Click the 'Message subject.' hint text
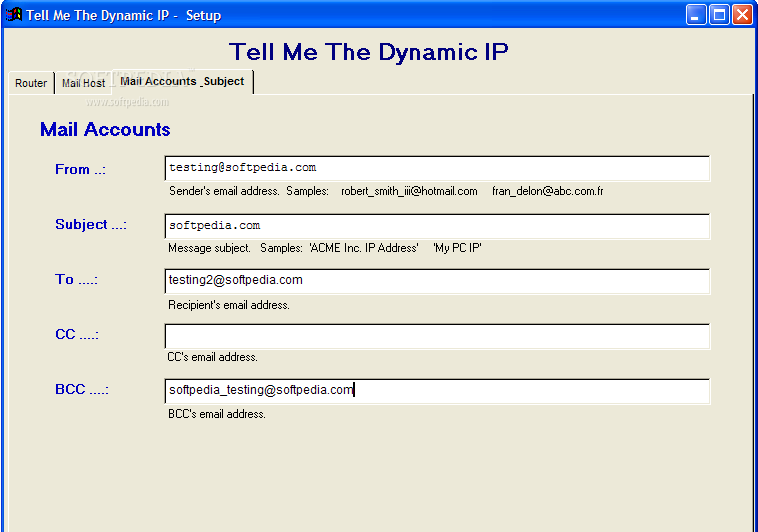 coord(209,248)
